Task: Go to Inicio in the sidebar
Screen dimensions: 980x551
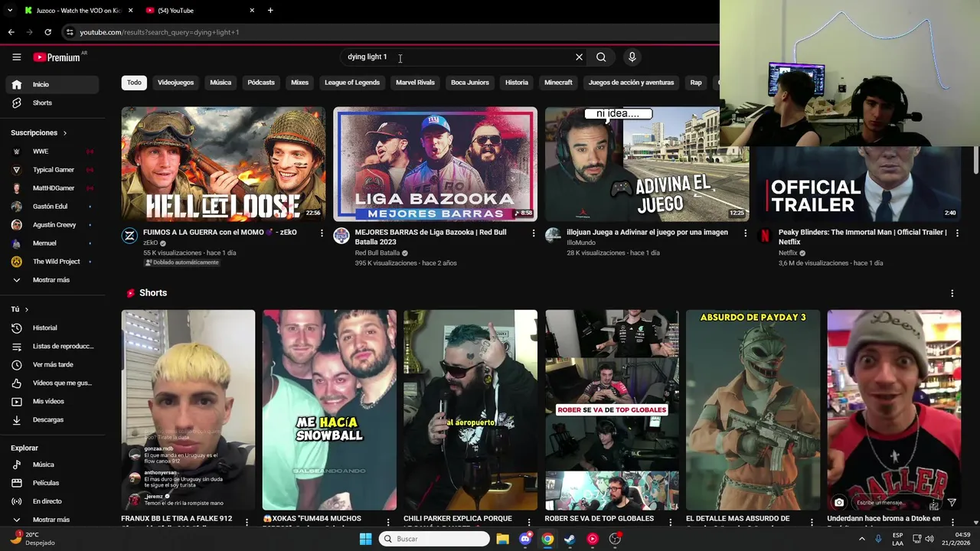Action: click(52, 84)
